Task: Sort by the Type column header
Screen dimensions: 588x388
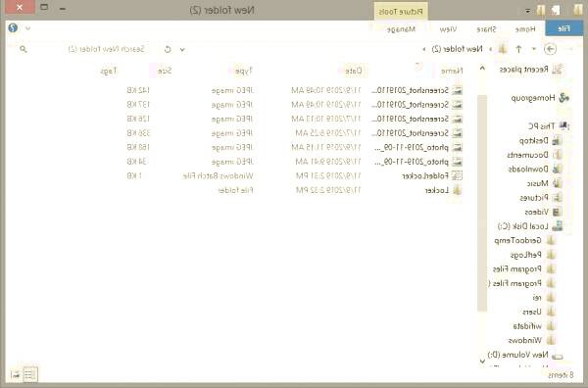Action: tap(244, 71)
